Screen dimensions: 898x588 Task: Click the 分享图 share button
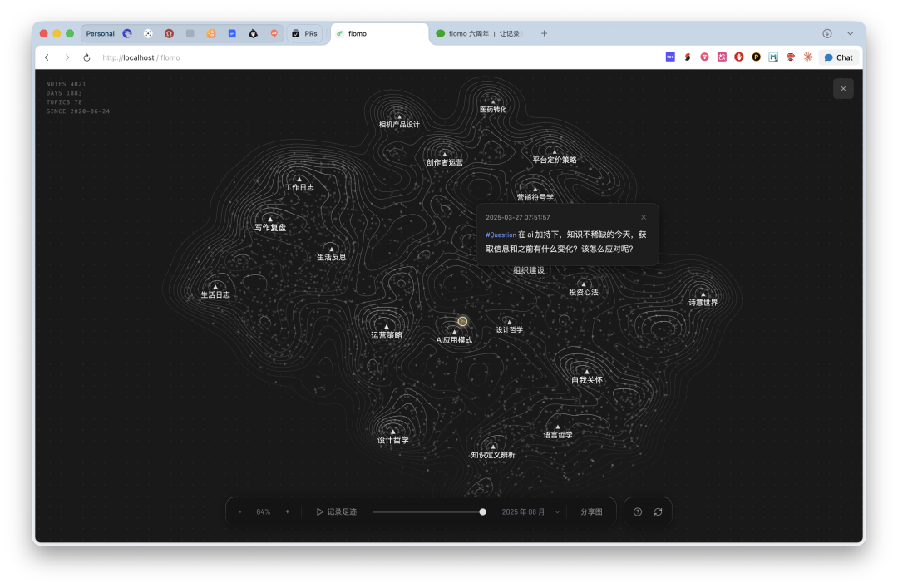(x=591, y=511)
